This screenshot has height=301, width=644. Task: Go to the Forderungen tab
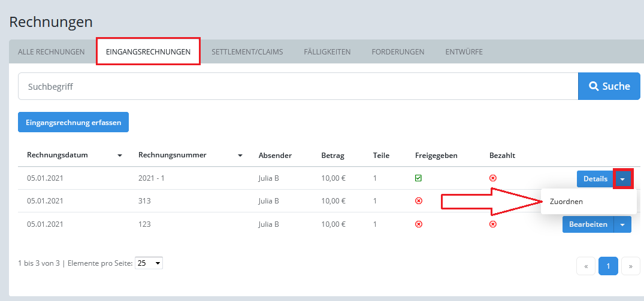coord(398,52)
